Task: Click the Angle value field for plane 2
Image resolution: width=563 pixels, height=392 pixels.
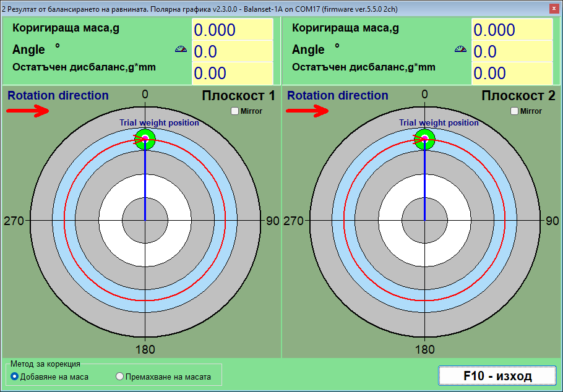Action: click(x=512, y=51)
